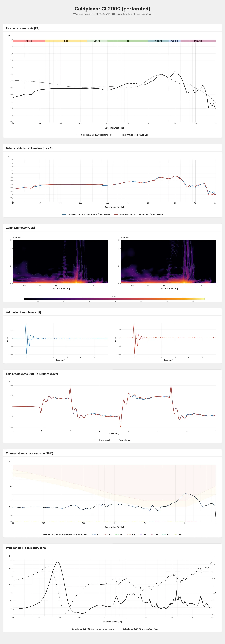Show the H2 harmonic in THD legend
Viewport: 225px width, 644px height.
pos(96,535)
